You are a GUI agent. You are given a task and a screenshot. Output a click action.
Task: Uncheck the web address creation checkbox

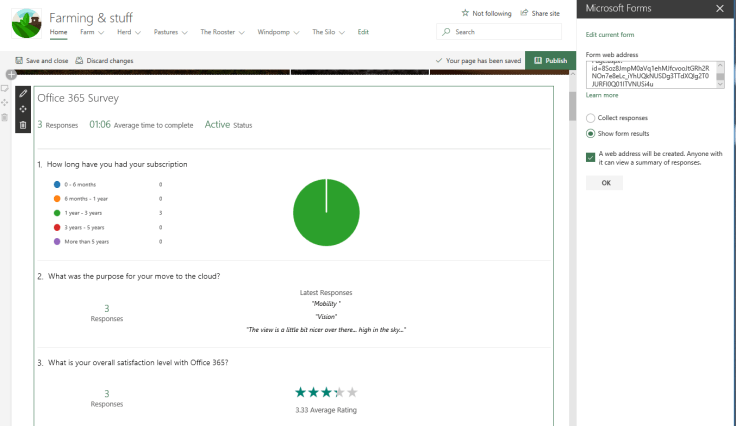(x=591, y=155)
